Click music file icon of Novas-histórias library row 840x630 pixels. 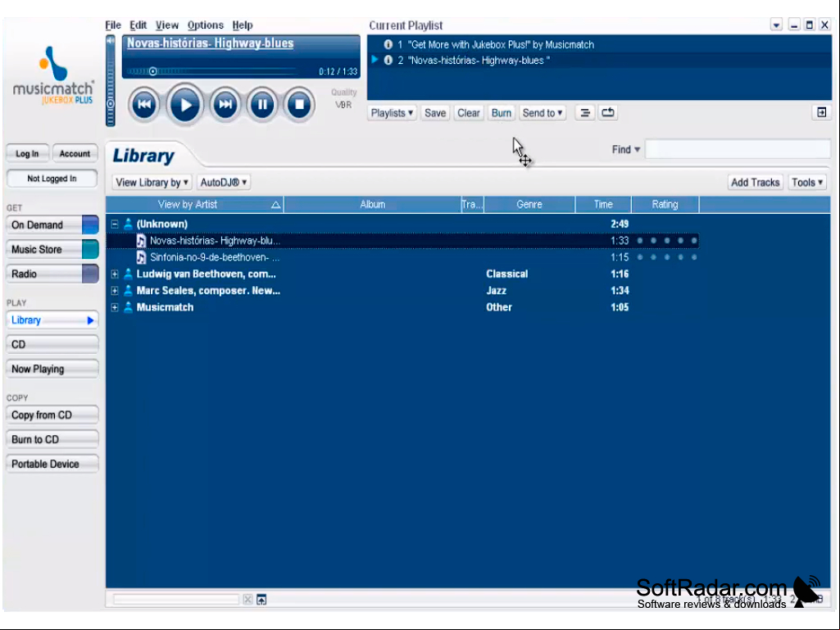tap(141, 241)
